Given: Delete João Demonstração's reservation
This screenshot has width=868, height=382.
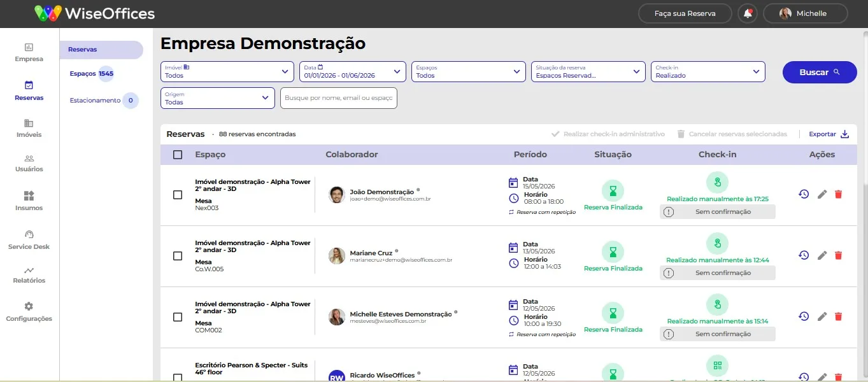Looking at the screenshot, I should tap(838, 194).
